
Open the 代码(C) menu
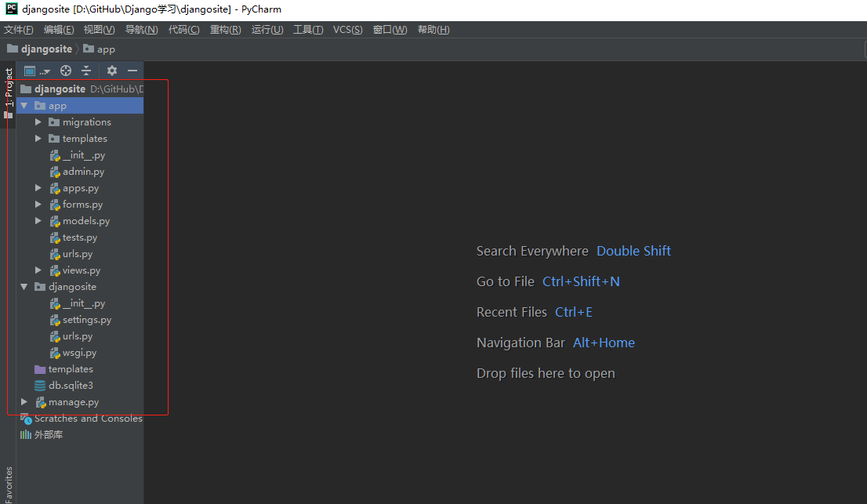pos(183,30)
